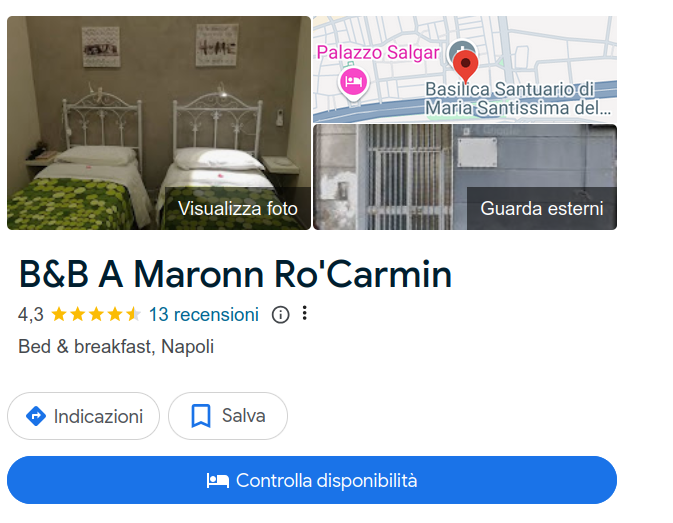The width and height of the screenshot is (673, 523).
Task: Click the info icon beside the reviews
Action: point(280,314)
